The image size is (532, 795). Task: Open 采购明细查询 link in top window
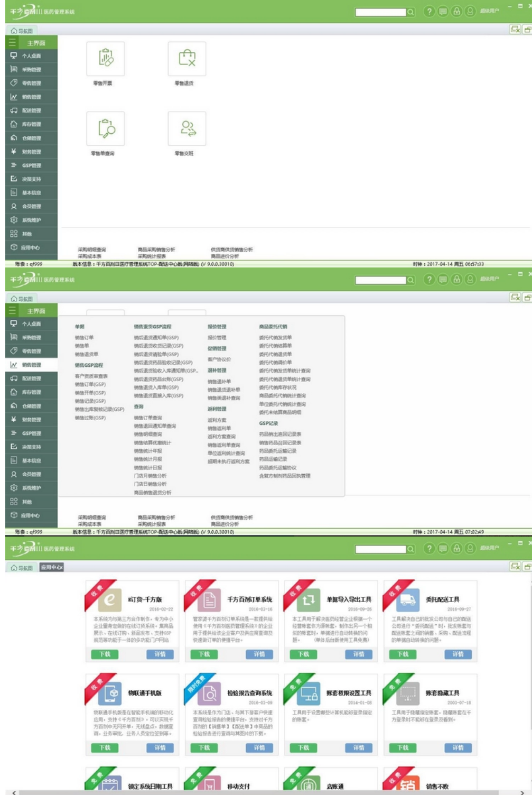(92, 249)
